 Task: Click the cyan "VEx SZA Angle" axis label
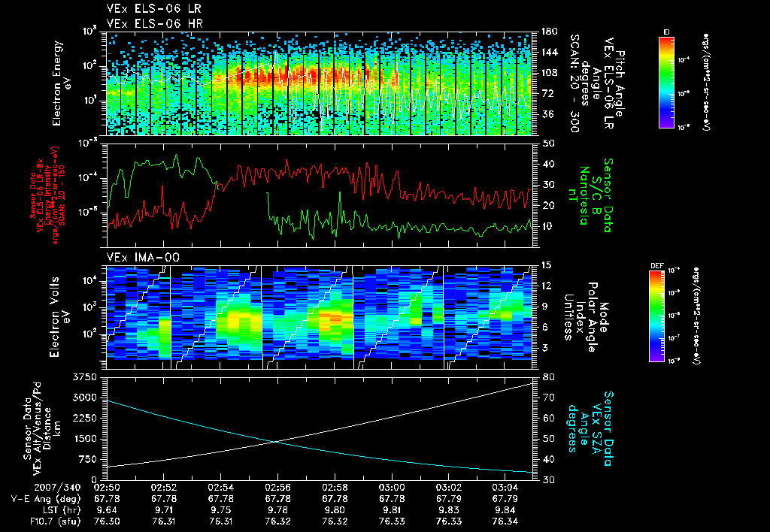pos(590,428)
